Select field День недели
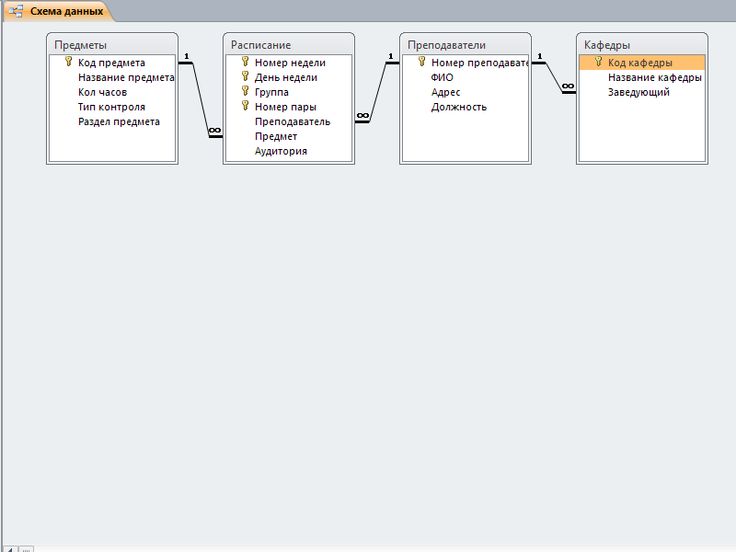The height and width of the screenshot is (552, 736). (289, 77)
